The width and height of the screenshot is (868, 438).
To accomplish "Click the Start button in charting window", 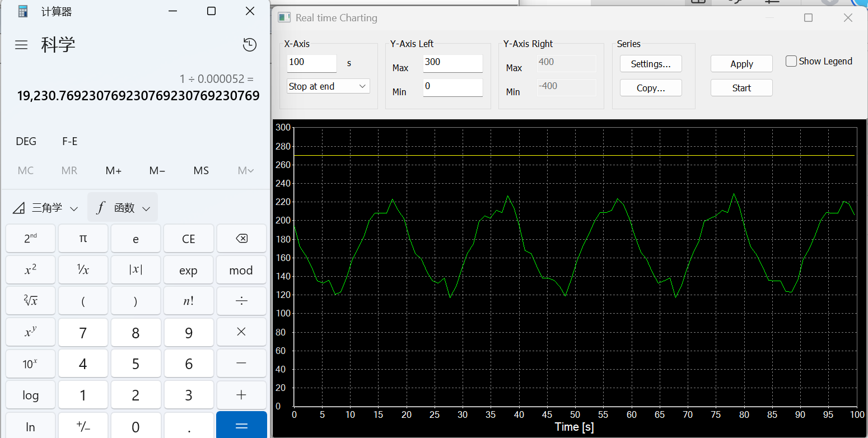I will coord(741,88).
